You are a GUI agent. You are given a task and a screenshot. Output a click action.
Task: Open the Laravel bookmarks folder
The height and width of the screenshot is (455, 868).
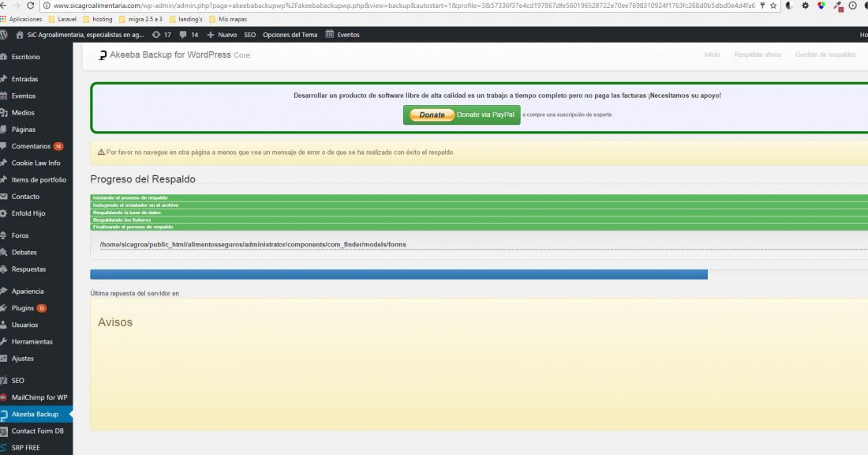coord(62,19)
